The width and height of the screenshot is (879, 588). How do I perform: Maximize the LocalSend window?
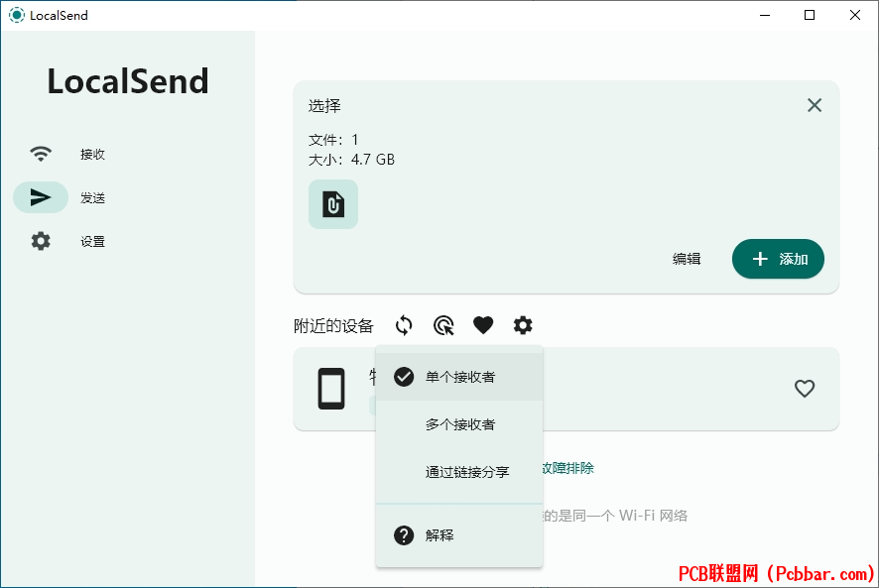pos(810,15)
